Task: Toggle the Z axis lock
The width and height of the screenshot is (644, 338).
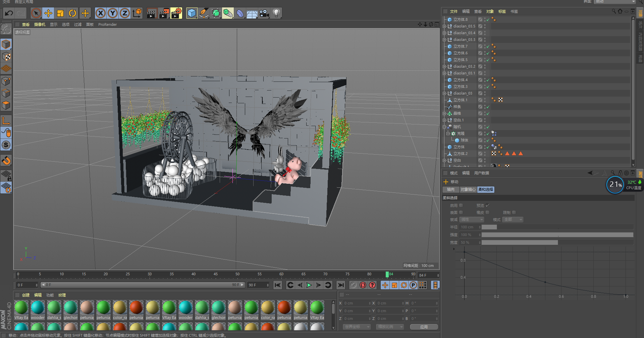Action: point(124,13)
